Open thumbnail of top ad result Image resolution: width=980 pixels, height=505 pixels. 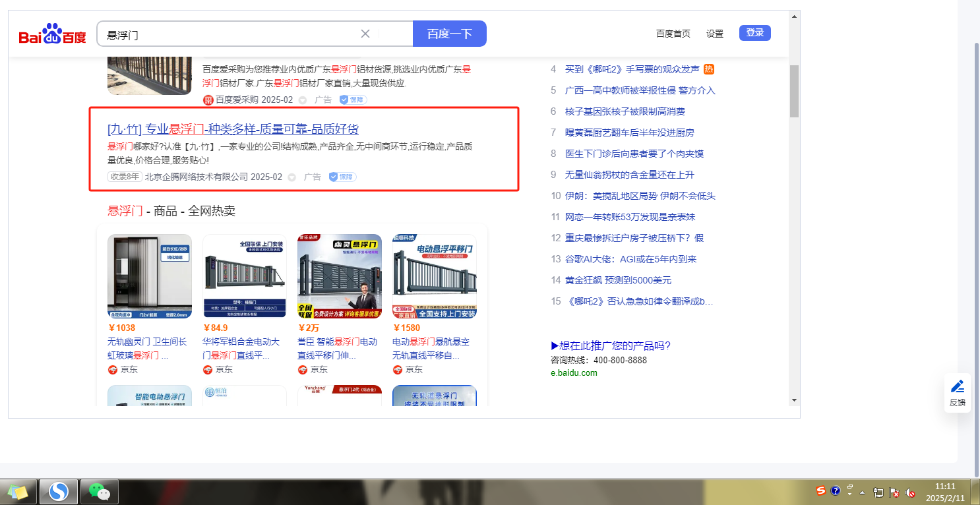click(150, 75)
